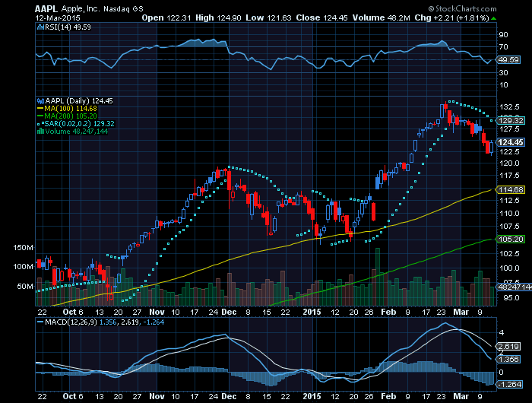
Task: Click the 'Apple, Inc.' company name
Action: [x=81, y=9]
